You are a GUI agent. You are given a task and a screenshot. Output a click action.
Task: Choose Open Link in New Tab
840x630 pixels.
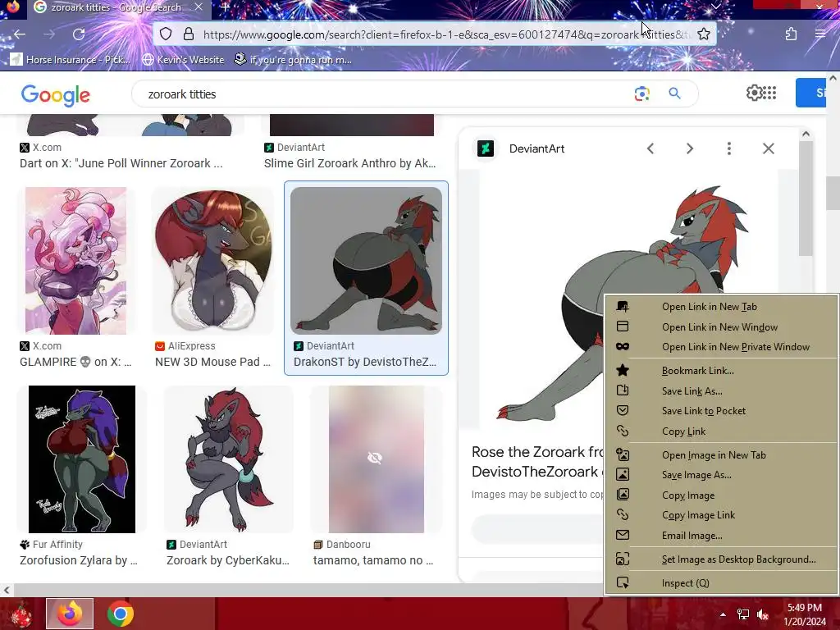[710, 307]
